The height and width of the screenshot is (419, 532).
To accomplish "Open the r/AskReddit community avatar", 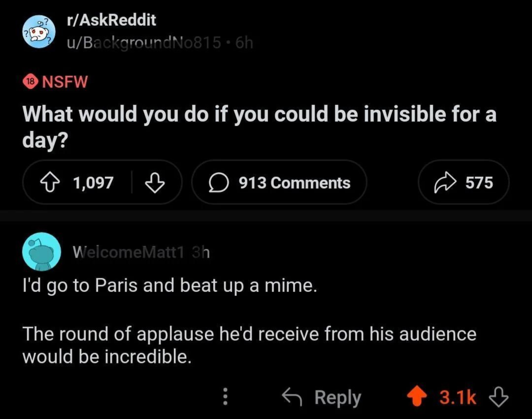I will pyautogui.click(x=39, y=32).
